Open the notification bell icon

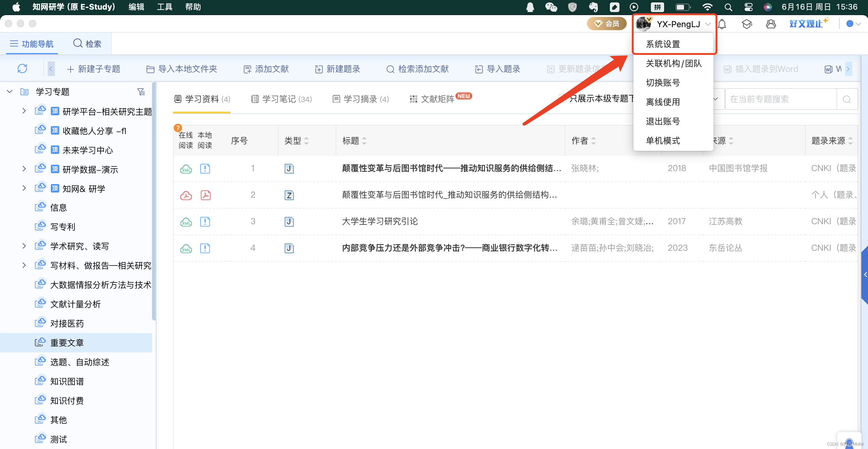click(722, 24)
